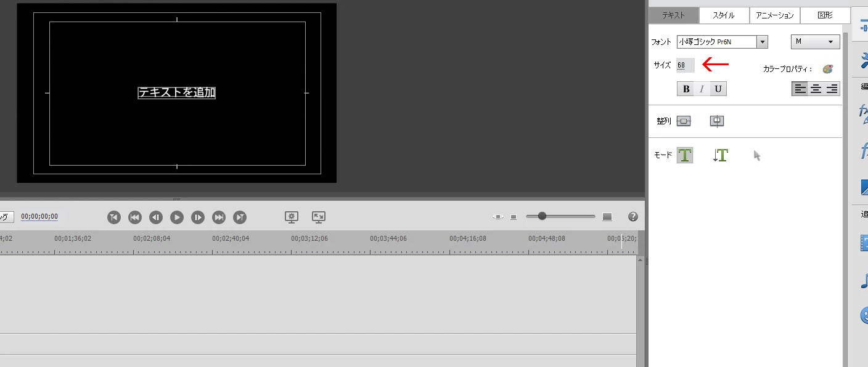Click the fast forward button

click(219, 217)
